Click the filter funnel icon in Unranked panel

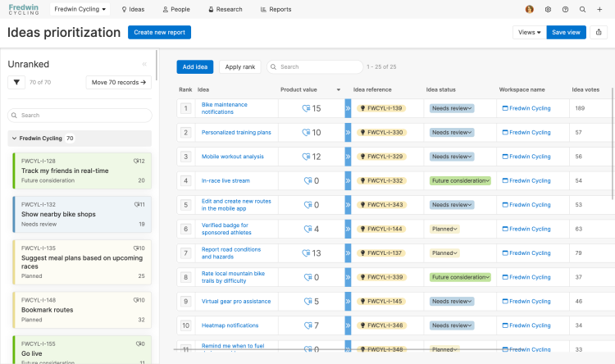click(16, 82)
